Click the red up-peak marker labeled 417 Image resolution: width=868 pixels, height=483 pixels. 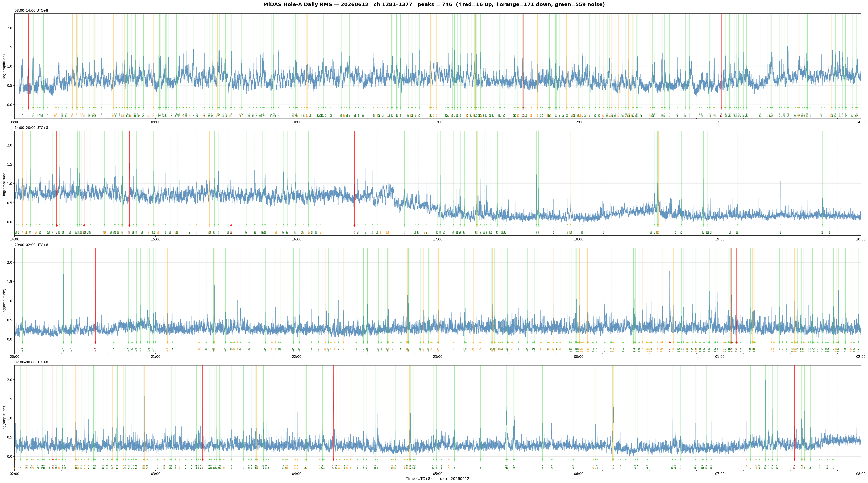point(95,342)
